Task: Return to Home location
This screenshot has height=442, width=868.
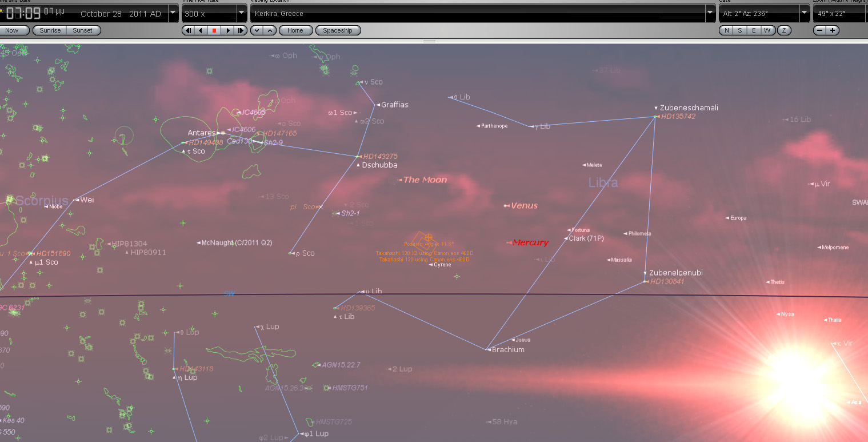Action: coord(295,30)
